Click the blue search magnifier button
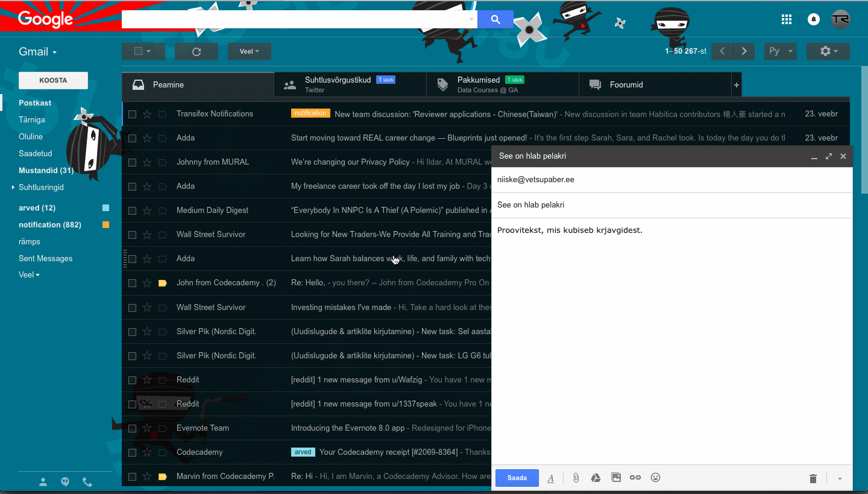Screen dimensions: 868x494 click(495, 19)
